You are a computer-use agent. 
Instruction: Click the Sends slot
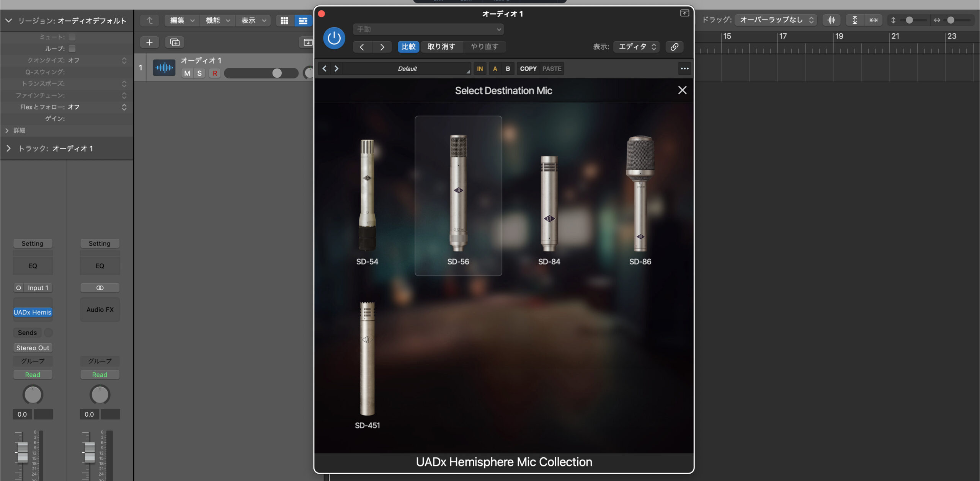point(27,333)
